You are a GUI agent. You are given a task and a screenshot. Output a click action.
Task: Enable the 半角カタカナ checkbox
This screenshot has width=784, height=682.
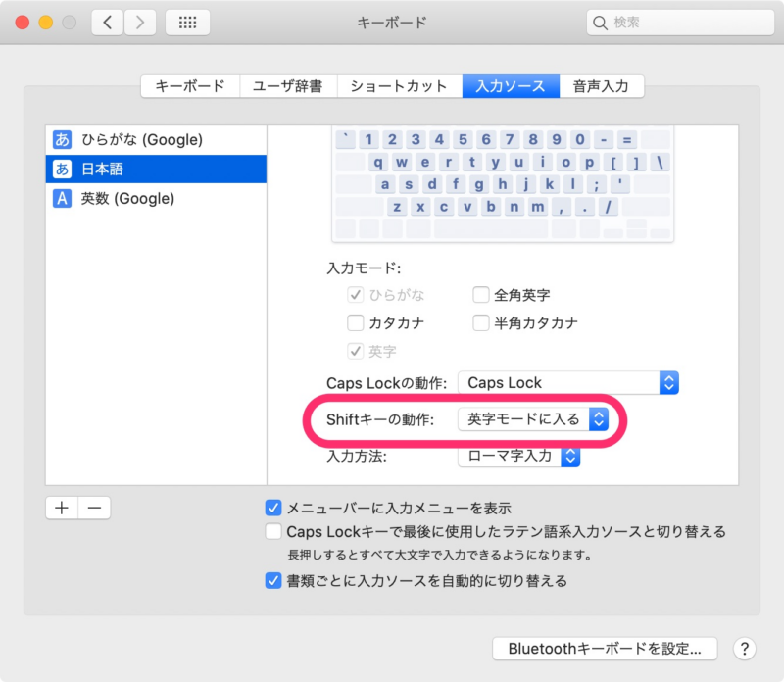tap(480, 323)
